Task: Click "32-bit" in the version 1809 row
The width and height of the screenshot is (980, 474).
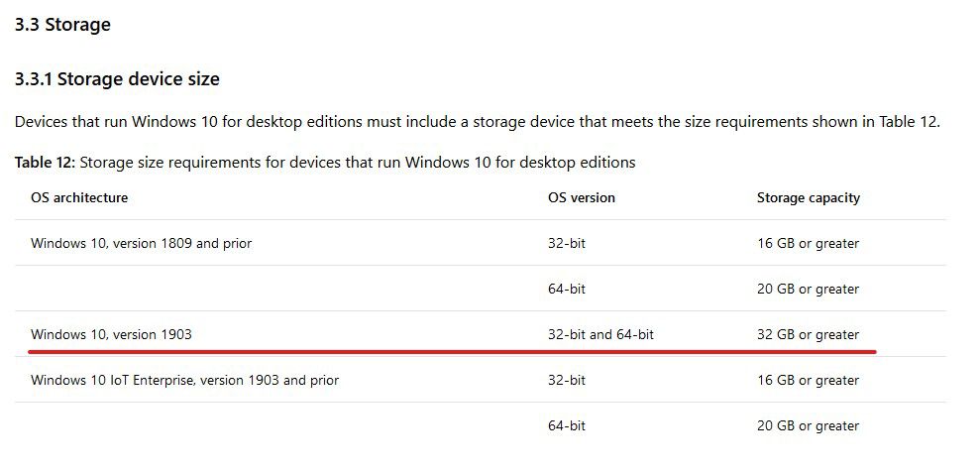Action: (x=567, y=243)
